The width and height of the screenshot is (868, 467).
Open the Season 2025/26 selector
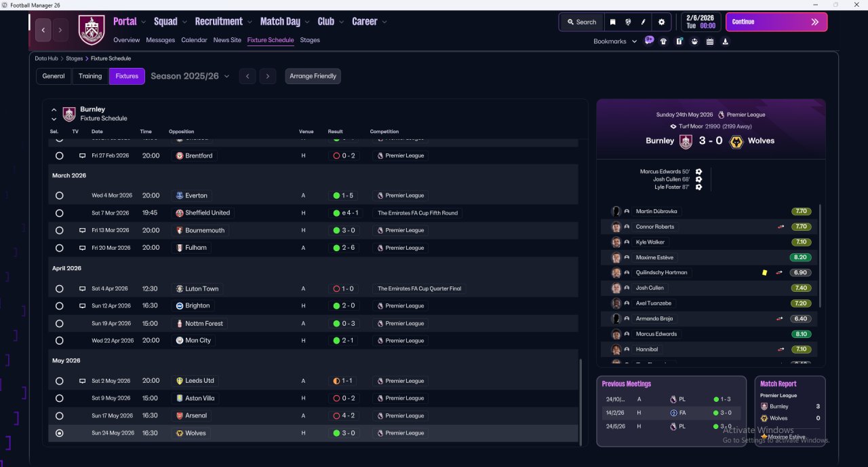click(190, 76)
